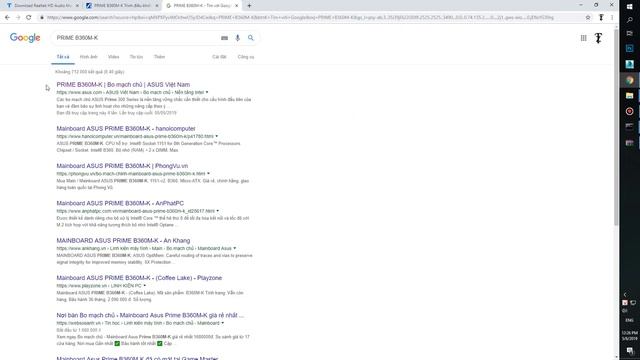This screenshot has height=360, width=640.
Task: Open the Google apps grid
Action: 583,38
